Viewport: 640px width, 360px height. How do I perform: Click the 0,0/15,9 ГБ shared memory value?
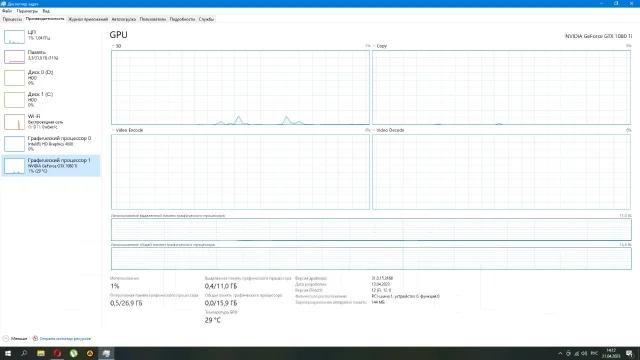221,303
